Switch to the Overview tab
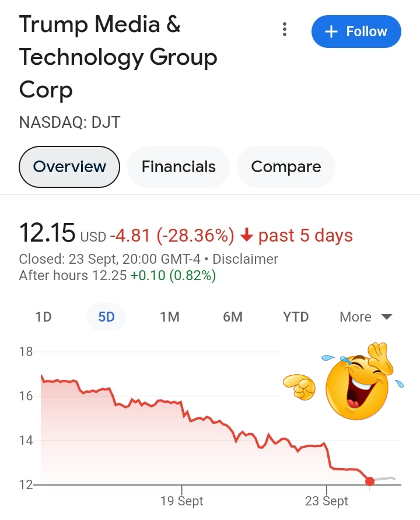 pyautogui.click(x=69, y=167)
